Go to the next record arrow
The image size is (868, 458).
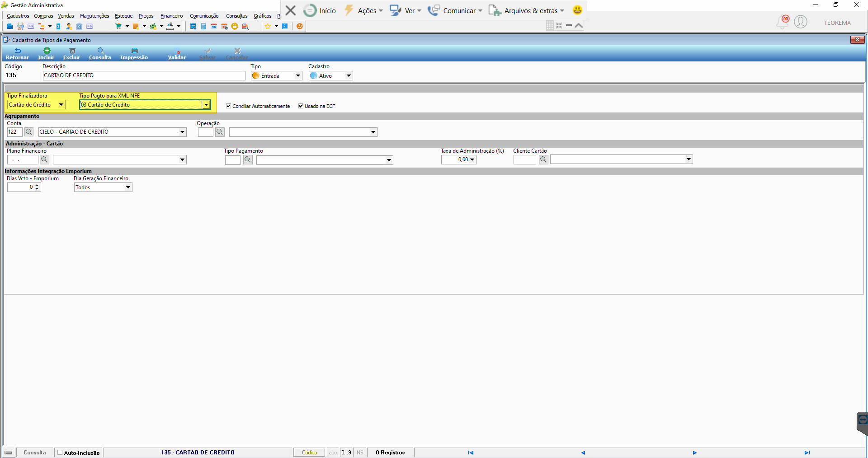(695, 453)
